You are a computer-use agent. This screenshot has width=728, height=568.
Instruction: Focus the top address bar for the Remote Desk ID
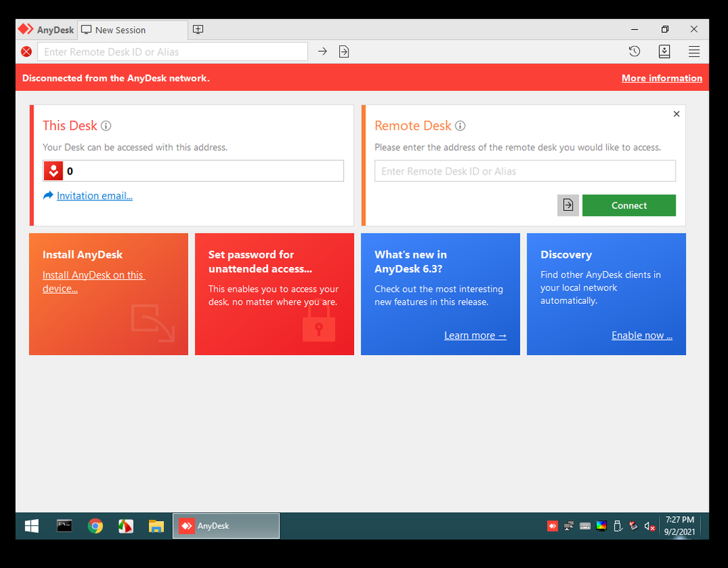click(172, 52)
